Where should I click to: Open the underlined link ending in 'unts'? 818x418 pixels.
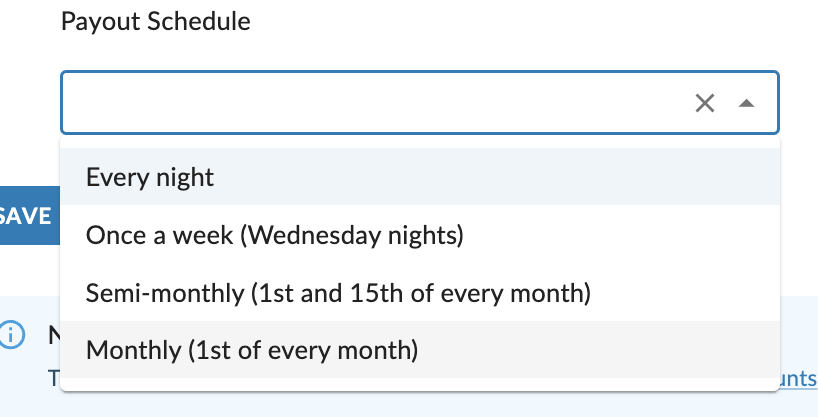(799, 378)
